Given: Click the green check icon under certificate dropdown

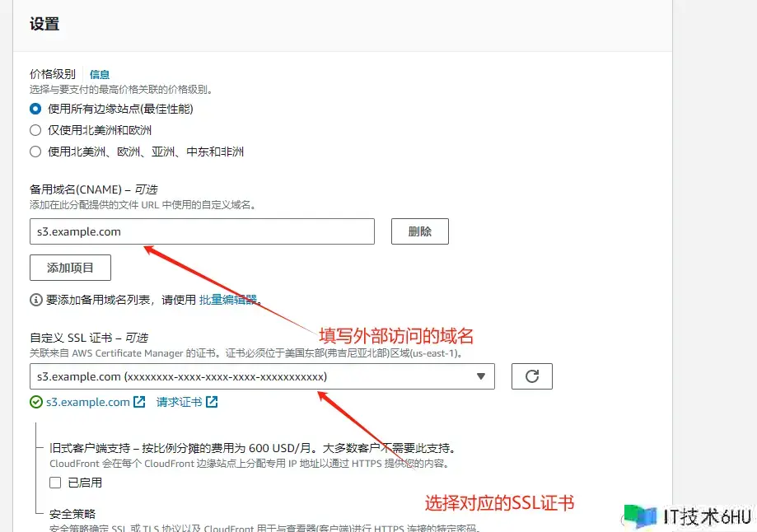Looking at the screenshot, I should (x=36, y=402).
